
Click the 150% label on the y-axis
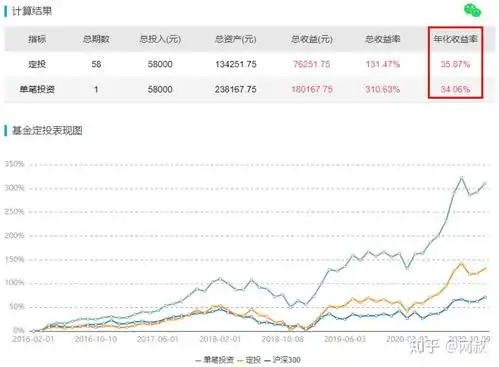pyautogui.click(x=15, y=259)
